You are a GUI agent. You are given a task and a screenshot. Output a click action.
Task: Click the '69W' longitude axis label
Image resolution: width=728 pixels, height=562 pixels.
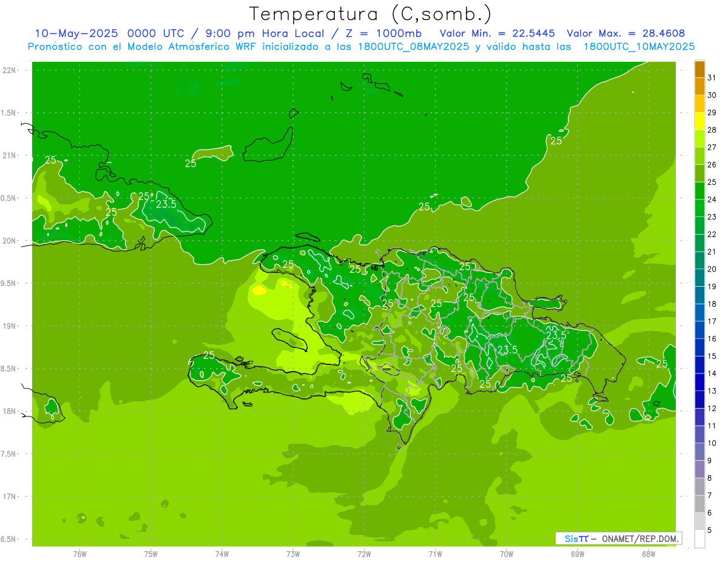pyautogui.click(x=578, y=554)
